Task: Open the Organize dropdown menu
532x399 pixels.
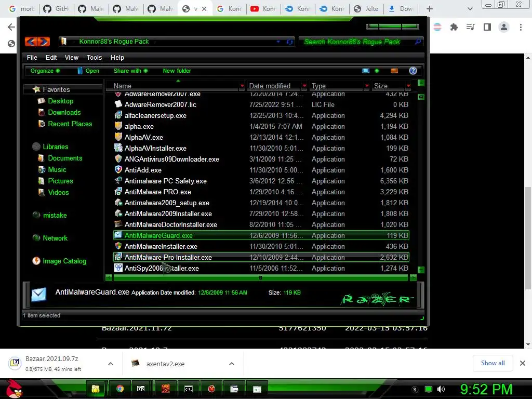Action: [x=45, y=71]
